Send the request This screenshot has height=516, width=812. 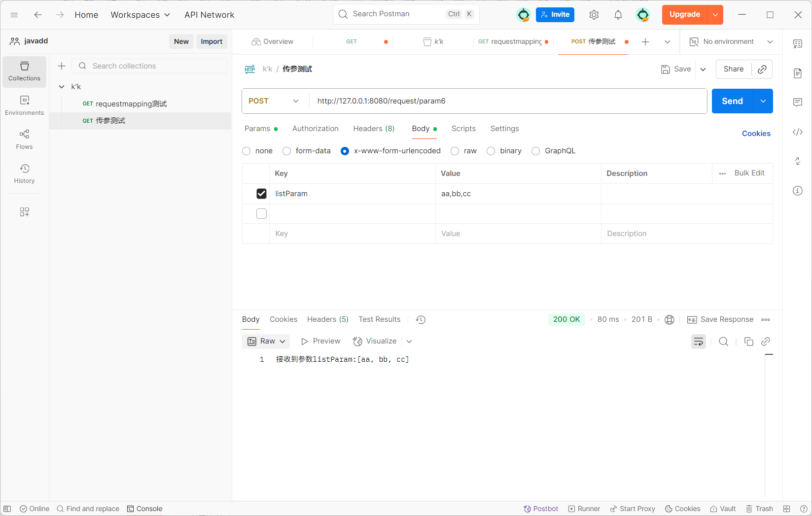732,101
